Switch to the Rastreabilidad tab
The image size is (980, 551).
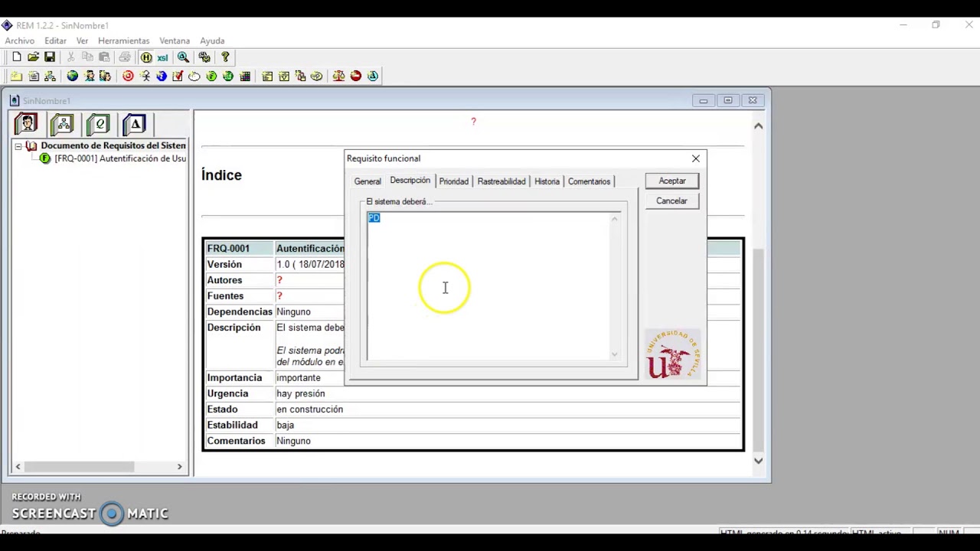tap(501, 181)
